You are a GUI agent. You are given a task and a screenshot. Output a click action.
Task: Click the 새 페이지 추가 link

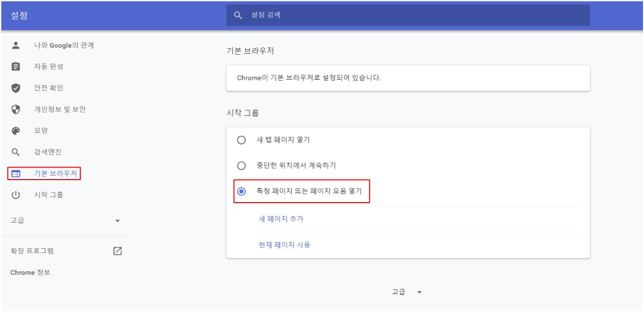280,219
